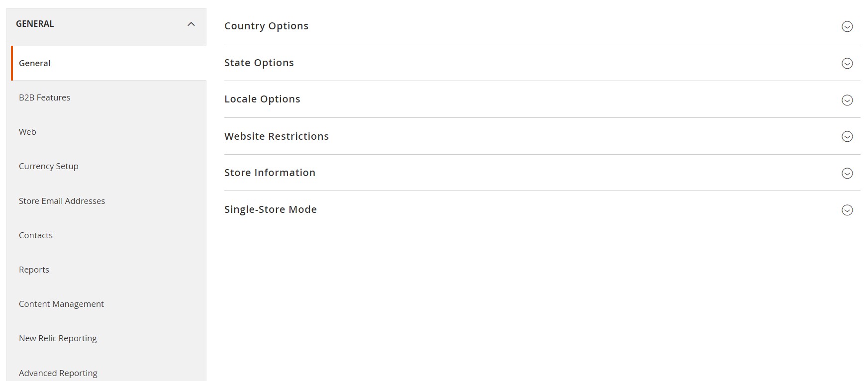The width and height of the screenshot is (868, 381).
Task: Click the Single-Store Mode chevron icon
Action: point(847,210)
